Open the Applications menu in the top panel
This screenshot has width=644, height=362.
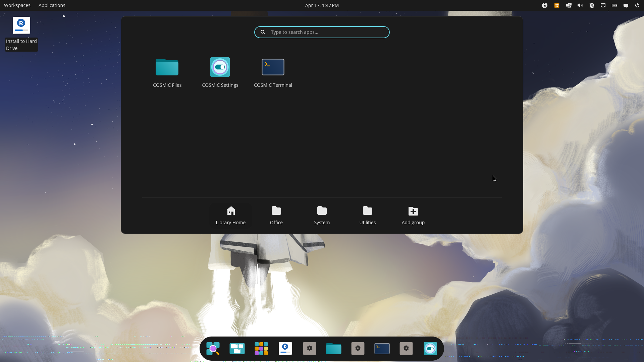pyautogui.click(x=52, y=5)
